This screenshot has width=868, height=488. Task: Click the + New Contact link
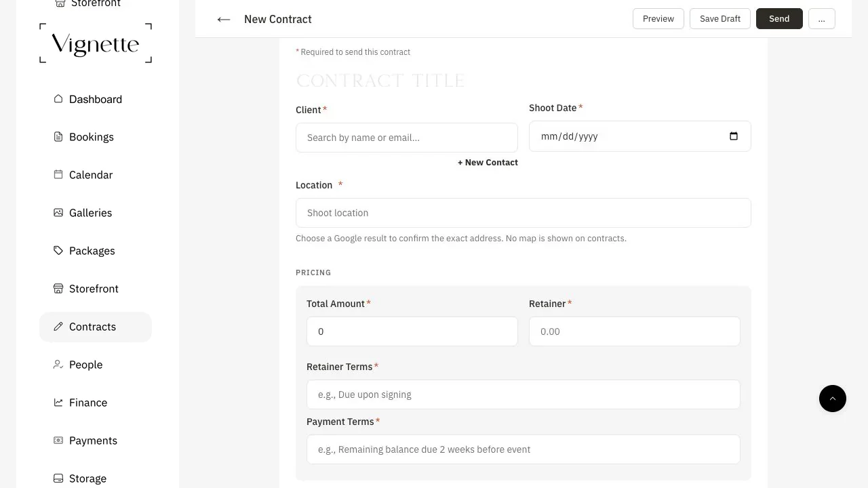488,163
